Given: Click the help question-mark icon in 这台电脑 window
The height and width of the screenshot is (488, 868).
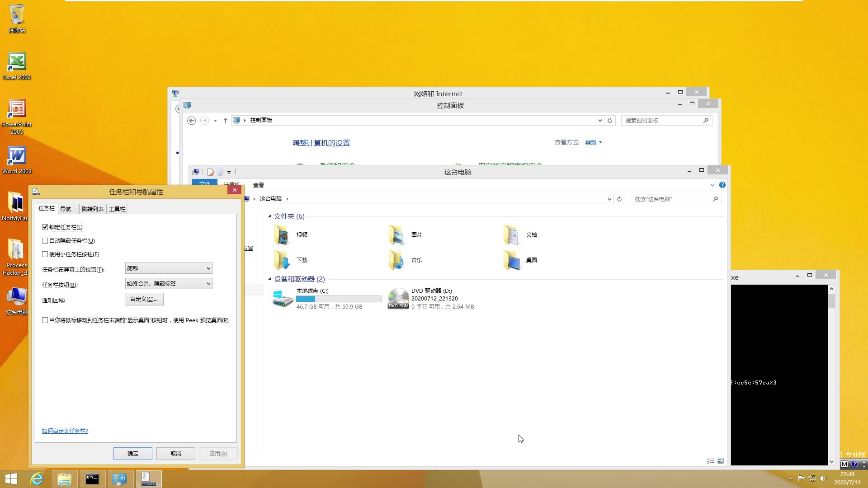Looking at the screenshot, I should (x=722, y=185).
